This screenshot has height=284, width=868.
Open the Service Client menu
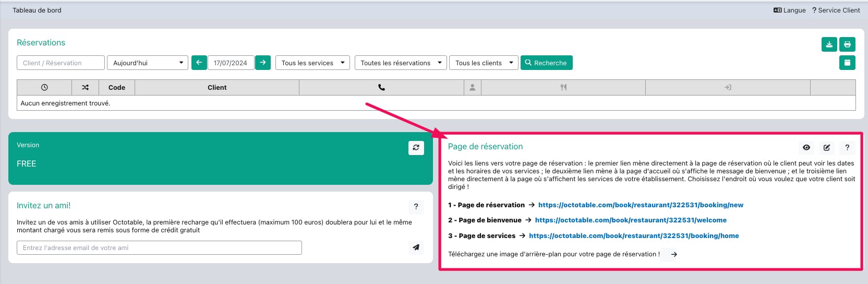click(x=836, y=10)
